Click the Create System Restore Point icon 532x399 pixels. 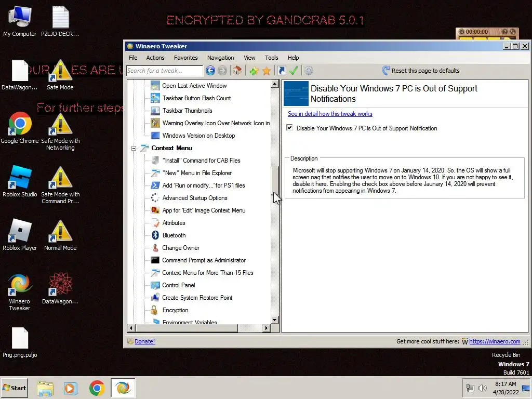(x=155, y=298)
